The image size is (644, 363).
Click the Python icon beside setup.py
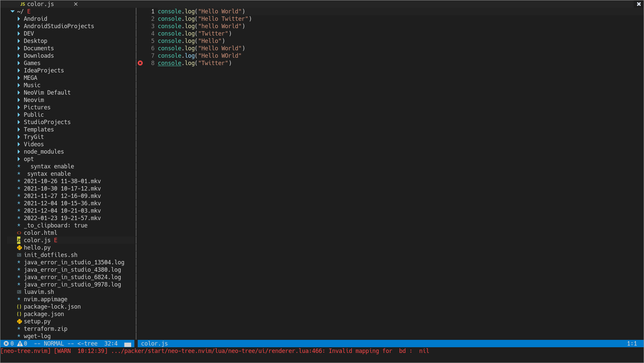pos(19,321)
